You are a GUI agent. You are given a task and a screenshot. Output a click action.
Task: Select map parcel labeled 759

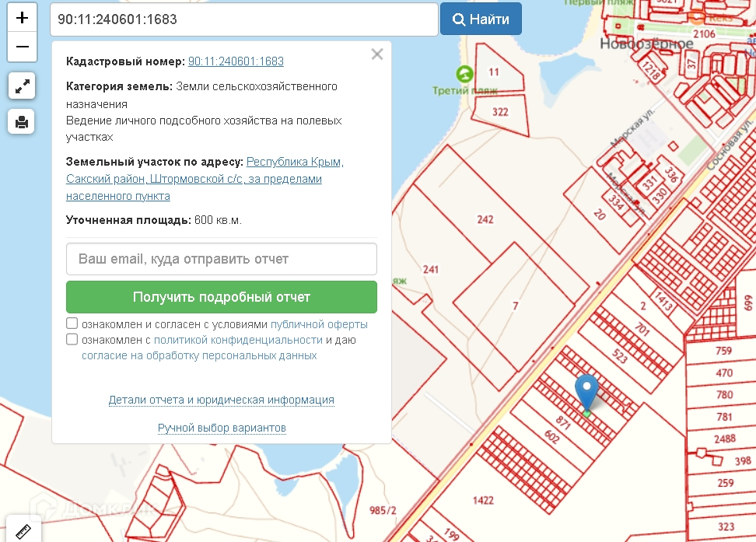[x=723, y=351]
